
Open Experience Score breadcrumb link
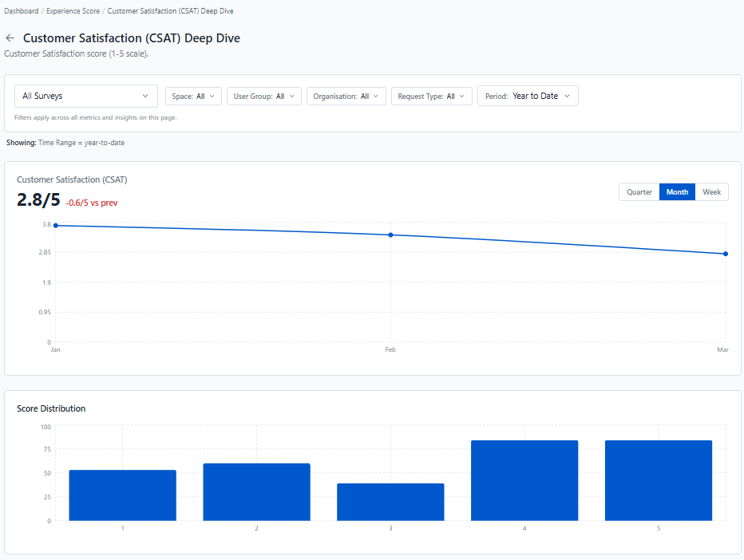(73, 11)
